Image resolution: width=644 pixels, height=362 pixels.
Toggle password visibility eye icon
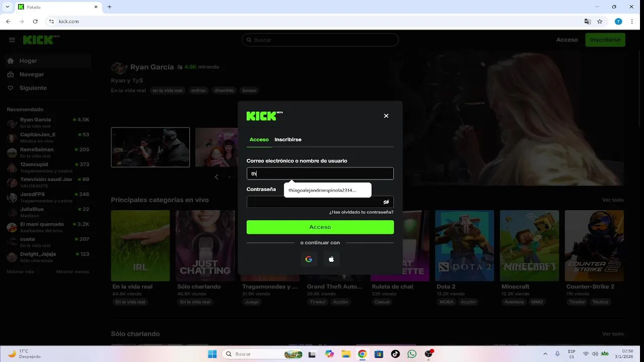386,202
